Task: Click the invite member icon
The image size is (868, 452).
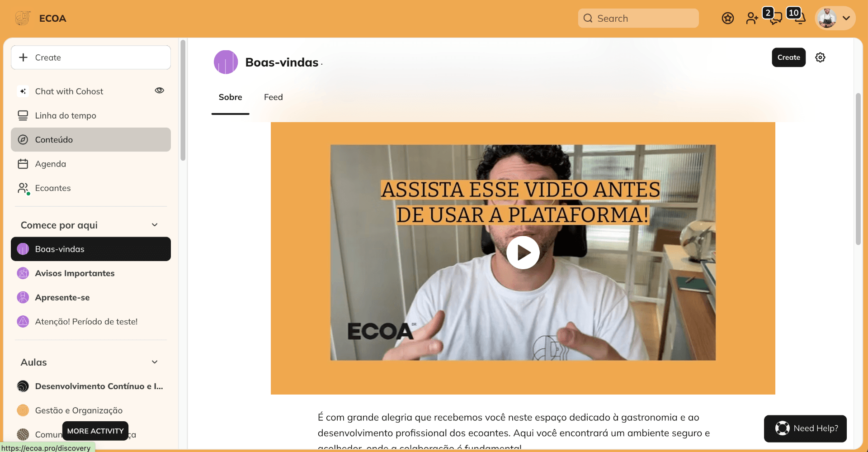Action: tap(752, 18)
